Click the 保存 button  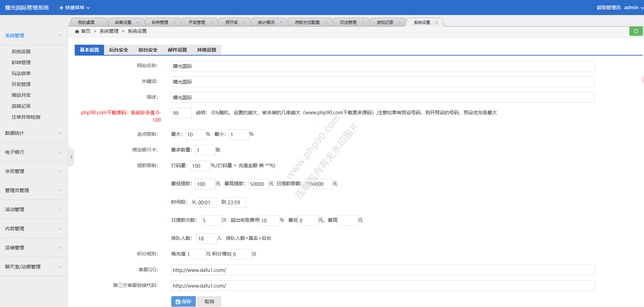pos(183,302)
